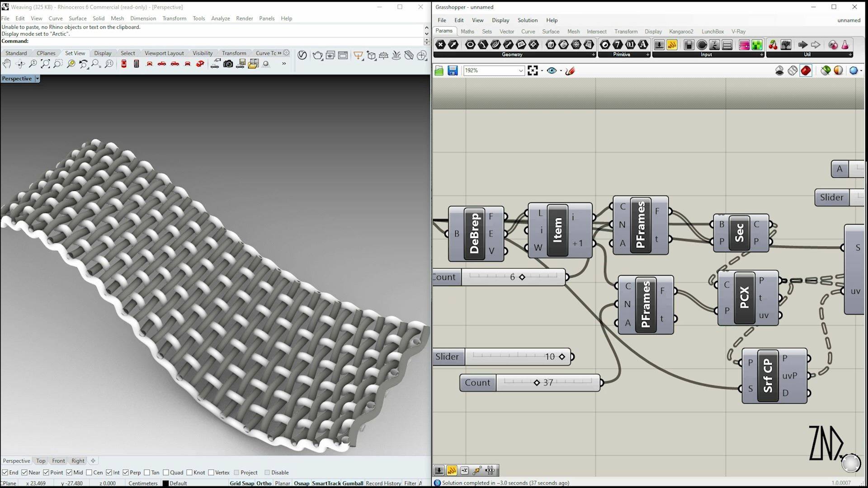868x488 pixels.
Task: Click the Count slider handle showing 37
Action: 537,383
